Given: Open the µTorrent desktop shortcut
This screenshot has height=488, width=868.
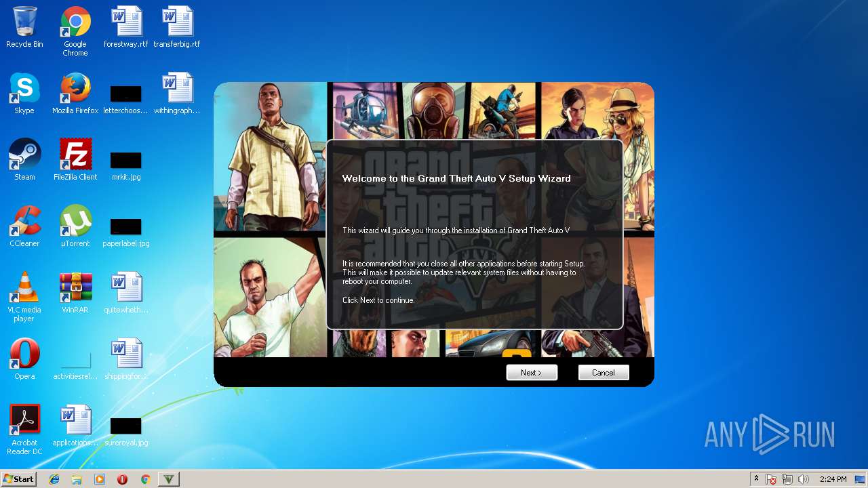Looking at the screenshot, I should (x=75, y=227).
